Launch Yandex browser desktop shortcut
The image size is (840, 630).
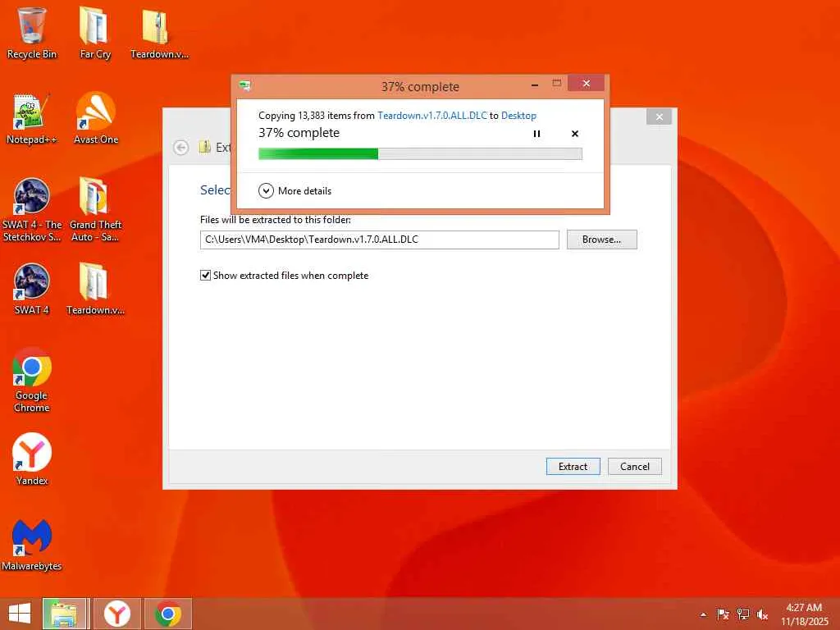click(32, 459)
